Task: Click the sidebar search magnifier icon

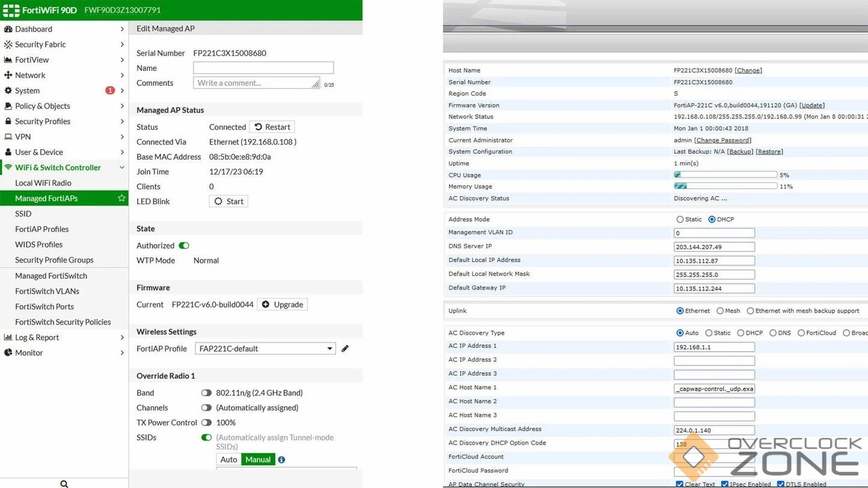Action: coord(64,483)
